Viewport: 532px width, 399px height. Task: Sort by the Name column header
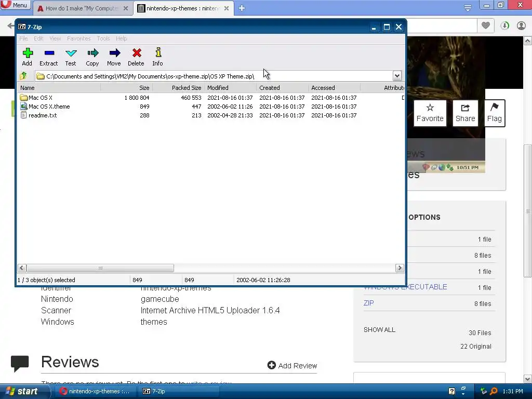point(59,87)
